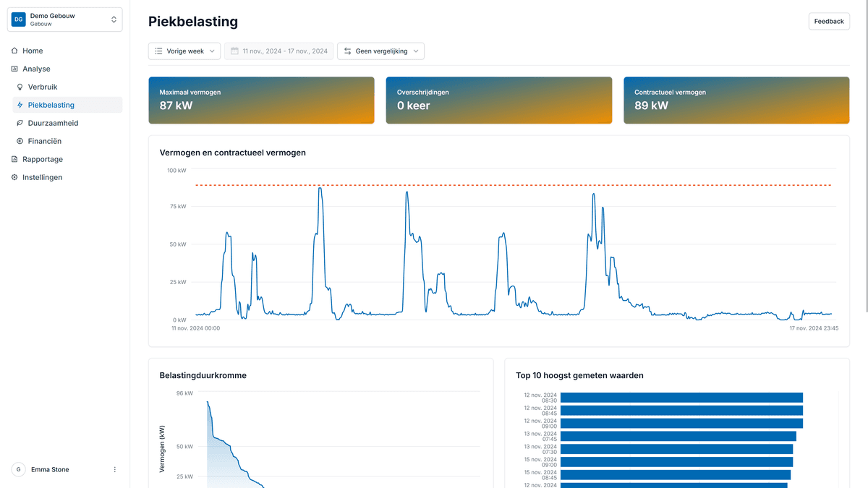This screenshot has width=868, height=488.
Task: Click the Duurzaamheid leaf icon
Action: (x=20, y=123)
